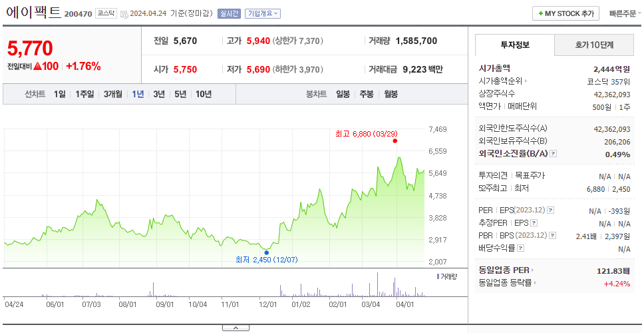The width and height of the screenshot is (644, 333).
Task: Select 3개월 line chart period
Action: (113, 94)
